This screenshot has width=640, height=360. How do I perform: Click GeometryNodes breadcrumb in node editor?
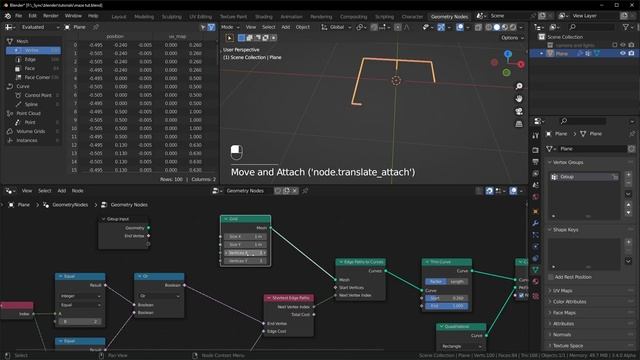pos(70,205)
